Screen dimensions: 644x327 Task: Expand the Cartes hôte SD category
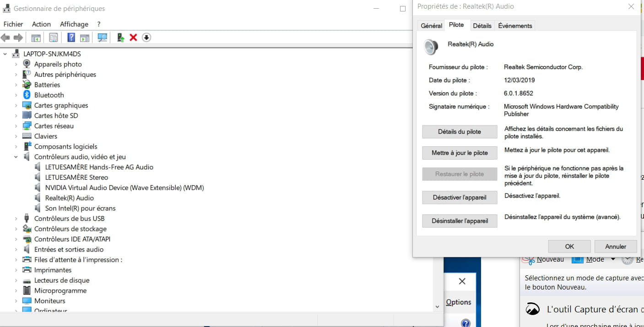tap(16, 116)
